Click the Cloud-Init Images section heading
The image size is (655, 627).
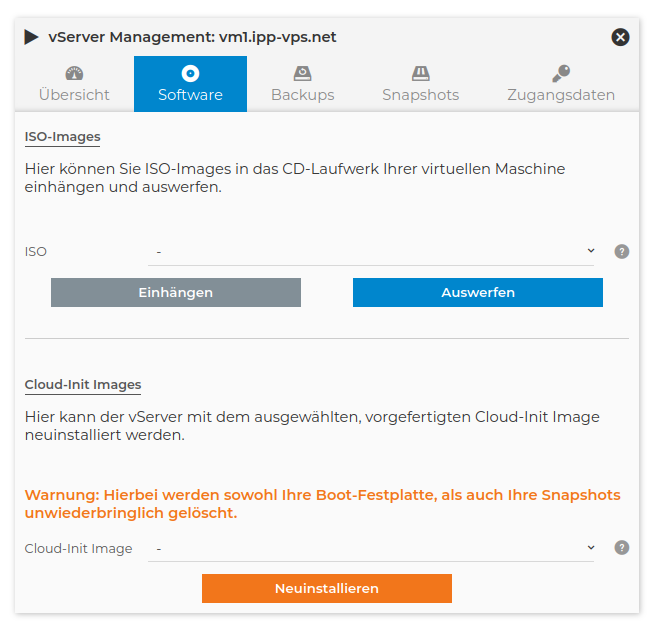[x=83, y=384]
